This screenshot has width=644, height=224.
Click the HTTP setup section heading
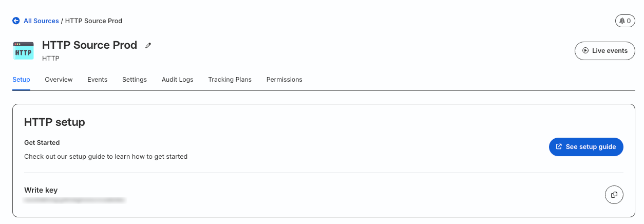pos(54,122)
